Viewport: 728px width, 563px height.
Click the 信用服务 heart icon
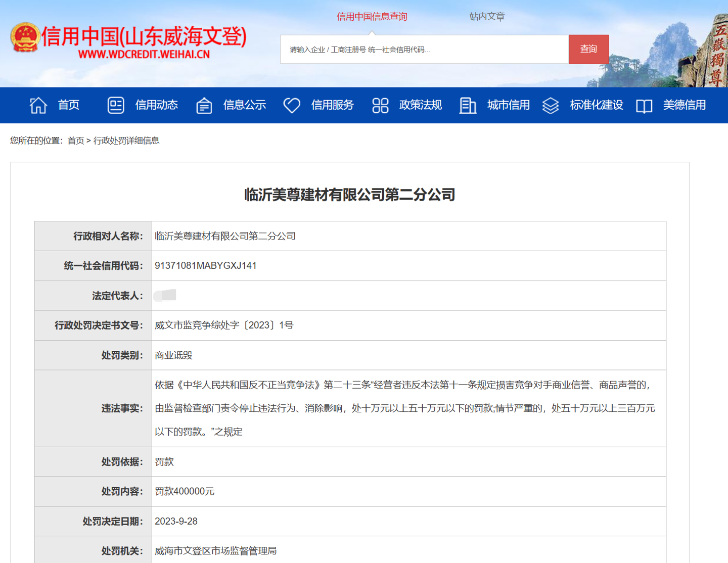(x=292, y=105)
